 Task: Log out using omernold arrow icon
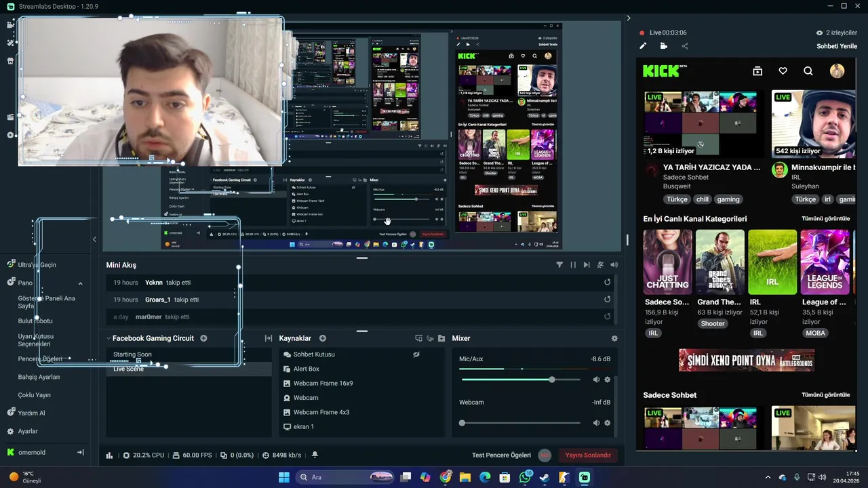coord(80,452)
